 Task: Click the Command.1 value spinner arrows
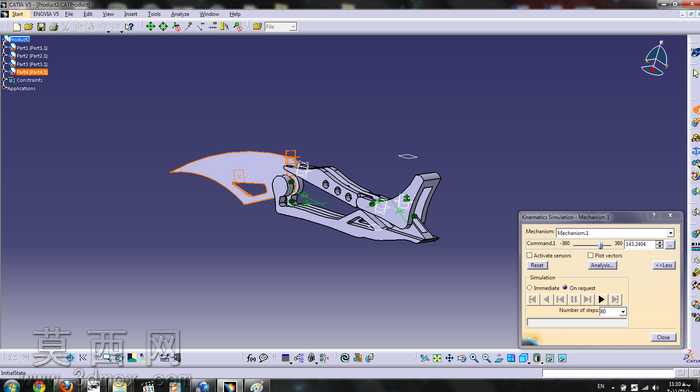pyautogui.click(x=659, y=244)
